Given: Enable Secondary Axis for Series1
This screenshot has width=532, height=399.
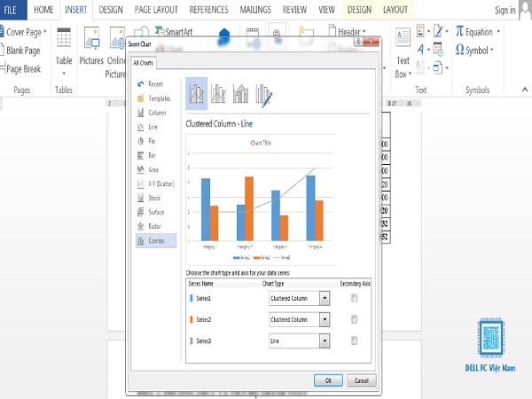Looking at the screenshot, I should coord(354,298).
